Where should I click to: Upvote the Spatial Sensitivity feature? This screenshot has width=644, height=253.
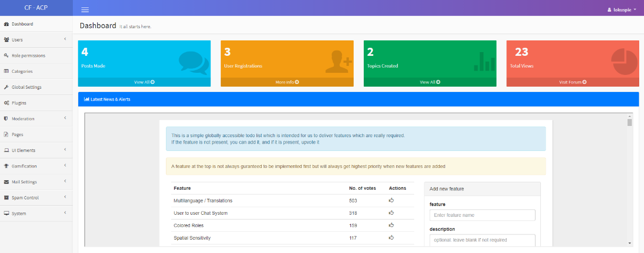point(391,238)
